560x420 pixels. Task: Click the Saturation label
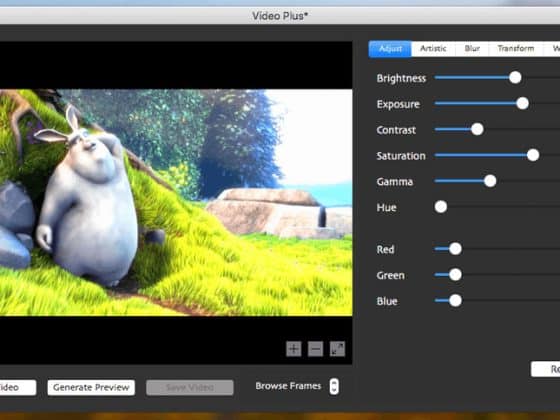click(401, 156)
